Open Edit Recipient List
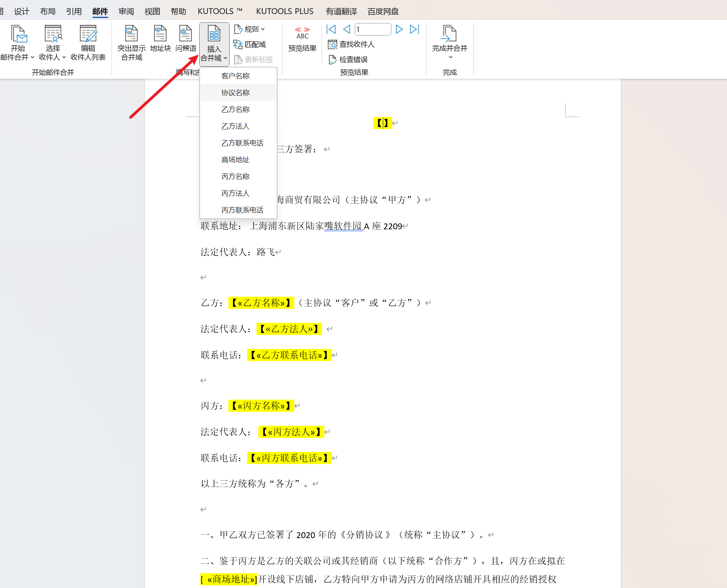The height and width of the screenshot is (588, 727). click(88, 43)
